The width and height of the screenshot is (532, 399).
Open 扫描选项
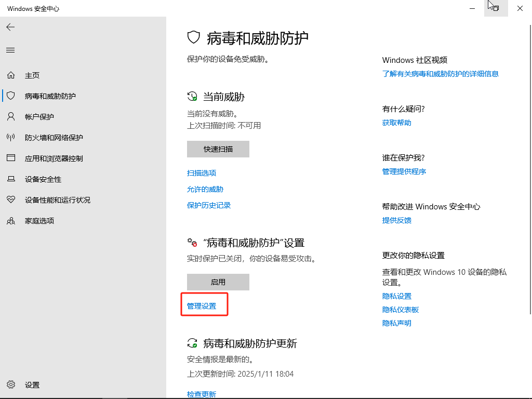point(201,172)
